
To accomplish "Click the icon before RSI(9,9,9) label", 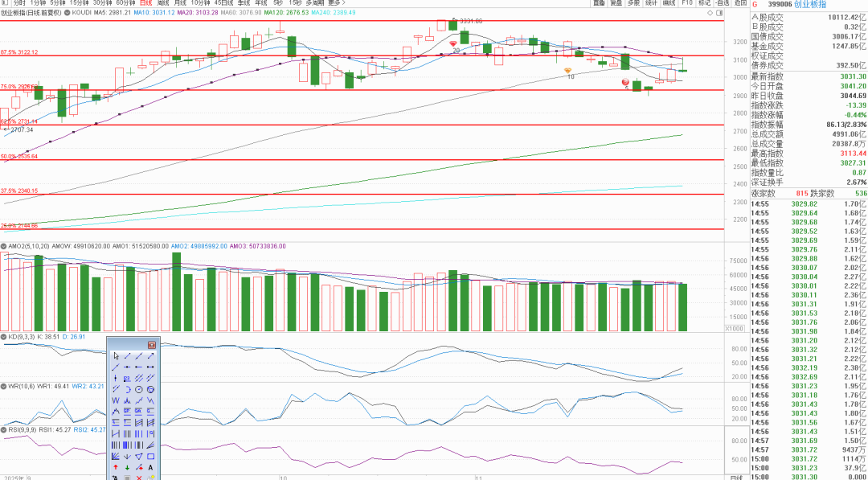I will coord(3,429).
